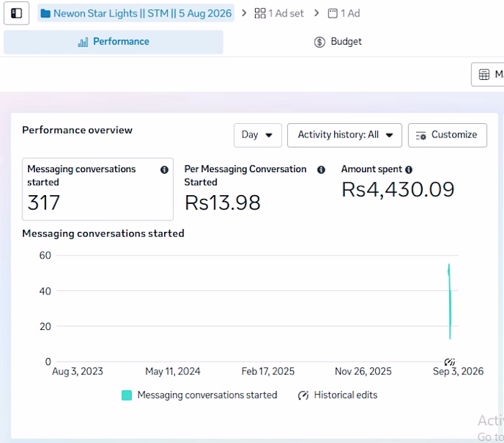Image resolution: width=504 pixels, height=443 pixels.
Task: Click the first breadcrumb chevron separator
Action: point(244,13)
